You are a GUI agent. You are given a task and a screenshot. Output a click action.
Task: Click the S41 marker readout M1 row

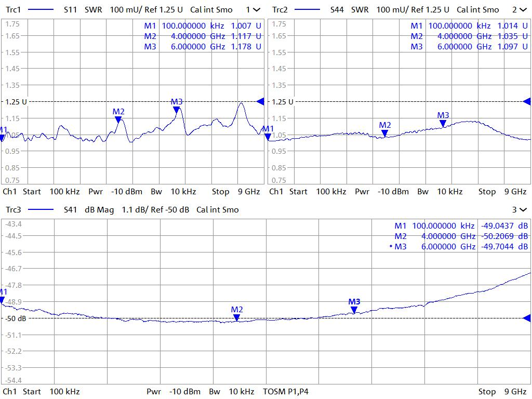click(461, 225)
